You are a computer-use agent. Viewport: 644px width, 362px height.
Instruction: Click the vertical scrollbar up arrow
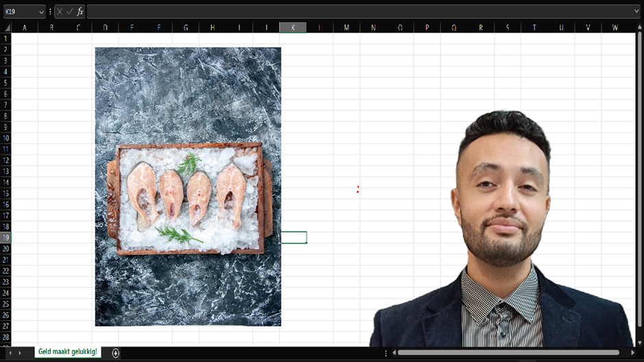pyautogui.click(x=640, y=27)
